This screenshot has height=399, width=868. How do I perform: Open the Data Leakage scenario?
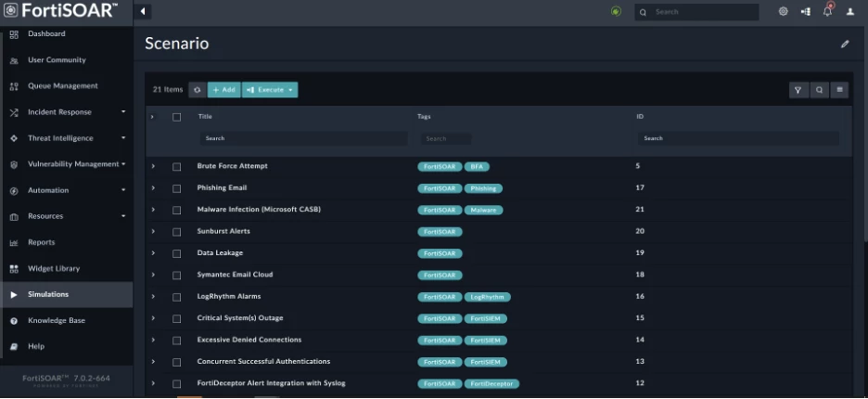point(220,252)
